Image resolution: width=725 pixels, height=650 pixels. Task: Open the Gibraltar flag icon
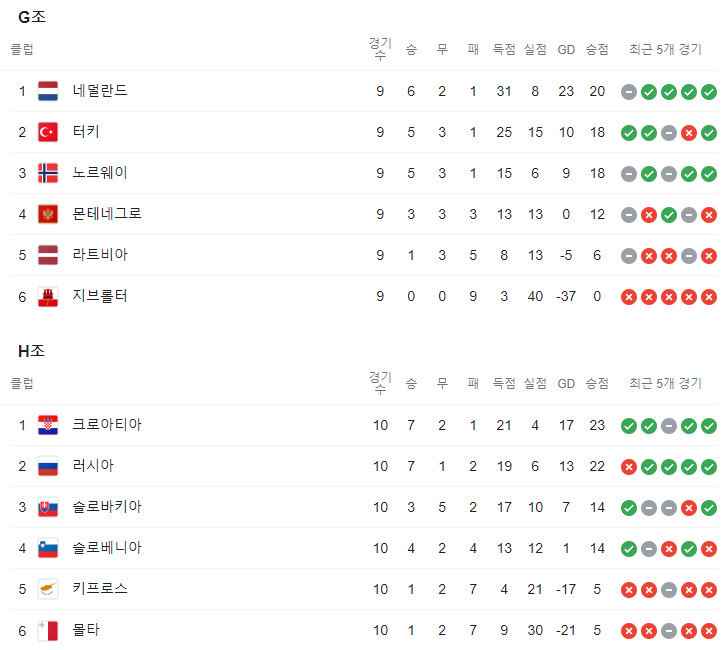coord(48,297)
